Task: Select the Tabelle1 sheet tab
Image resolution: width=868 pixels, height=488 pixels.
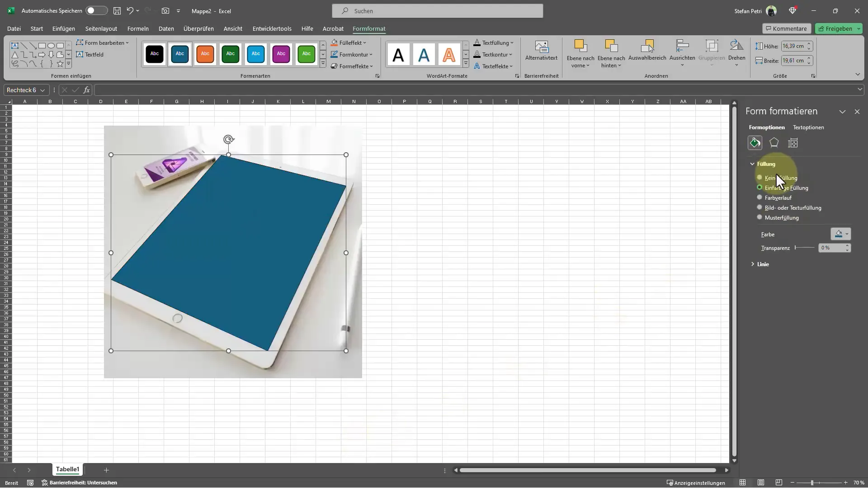Action: coord(67,469)
